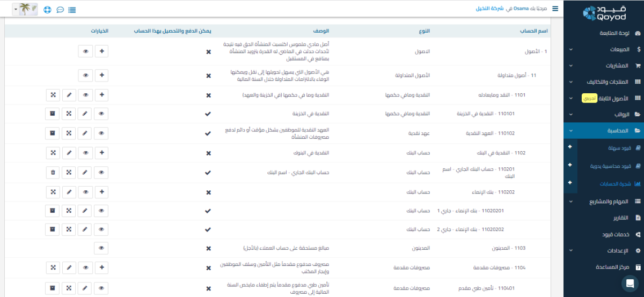This screenshot has width=644, height=297.
Task: Click the 1103 - المدينون account name
Action: click(509, 248)
